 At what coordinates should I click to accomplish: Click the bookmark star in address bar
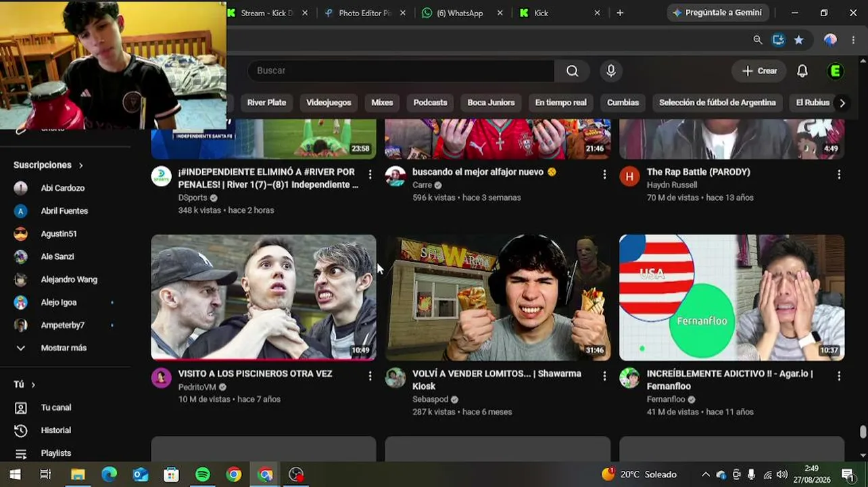tap(798, 40)
